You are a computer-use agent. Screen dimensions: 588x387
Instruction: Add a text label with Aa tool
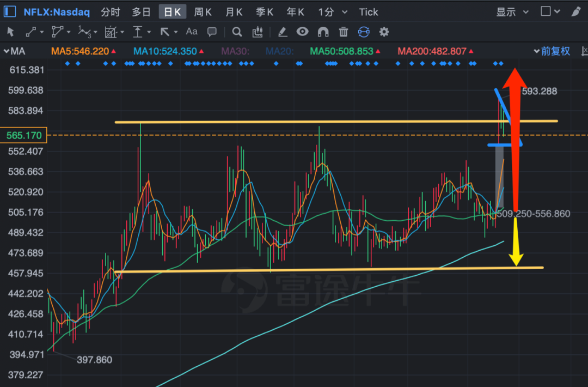pyautogui.click(x=192, y=32)
